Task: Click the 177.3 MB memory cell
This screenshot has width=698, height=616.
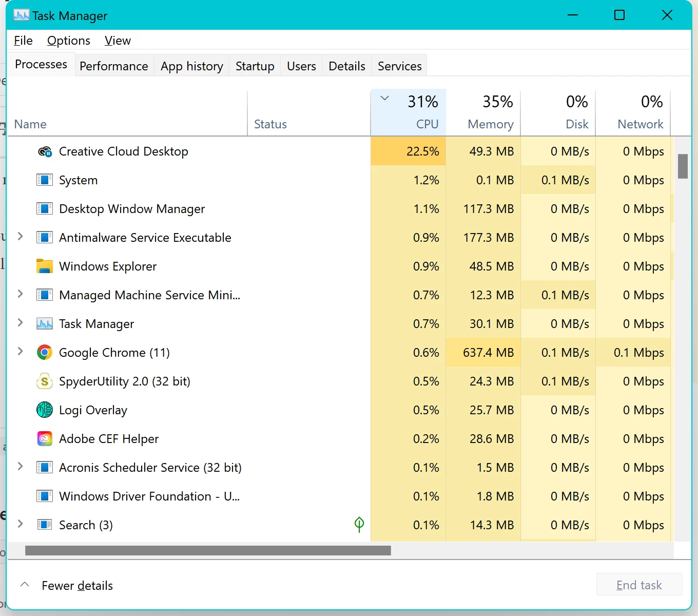Action: pos(483,238)
